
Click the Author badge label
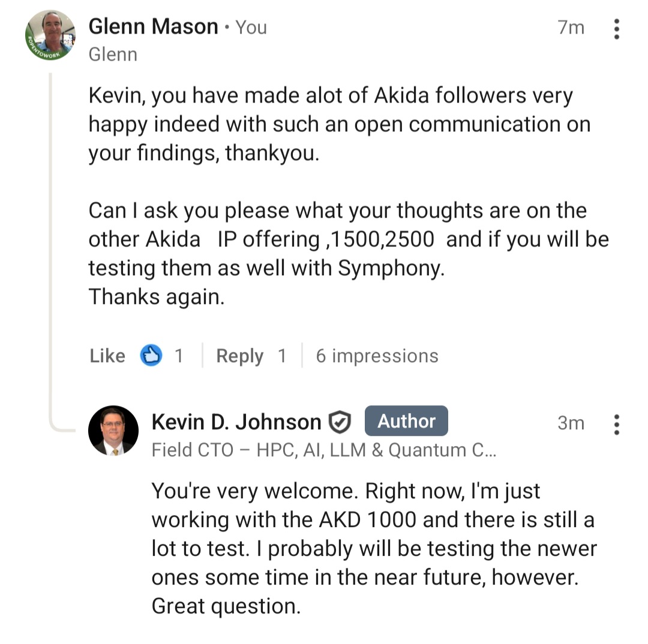(x=406, y=422)
